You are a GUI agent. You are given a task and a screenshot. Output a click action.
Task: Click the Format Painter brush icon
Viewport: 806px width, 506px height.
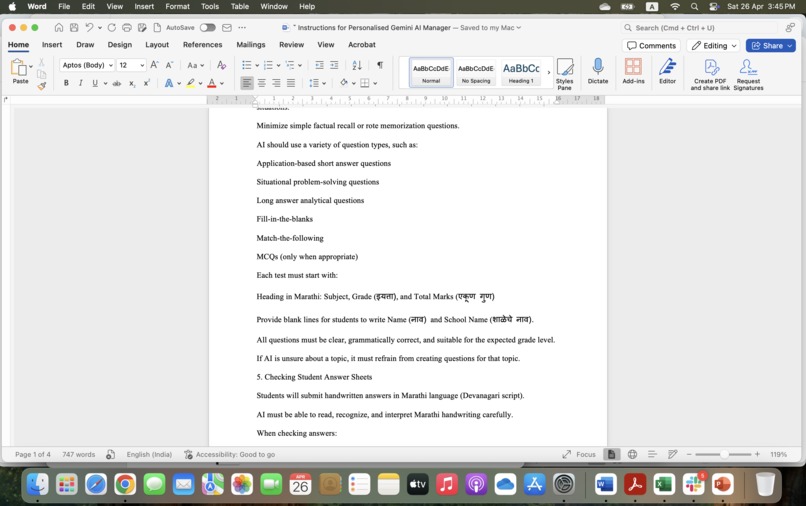coord(42,86)
